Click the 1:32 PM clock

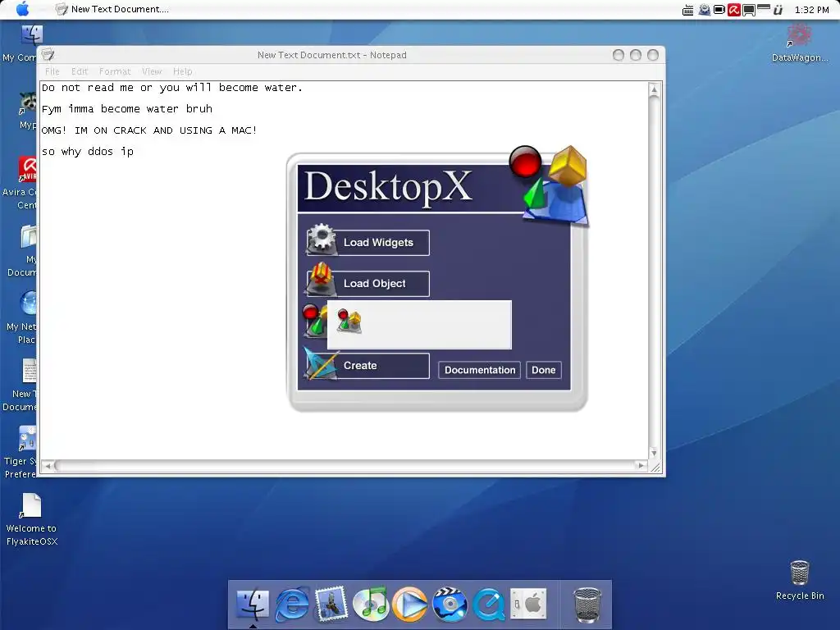(811, 10)
